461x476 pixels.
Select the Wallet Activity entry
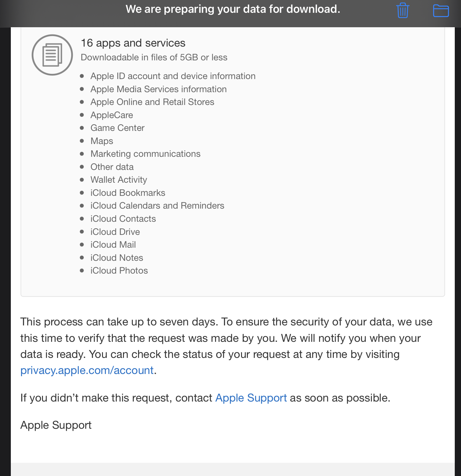[x=119, y=180]
